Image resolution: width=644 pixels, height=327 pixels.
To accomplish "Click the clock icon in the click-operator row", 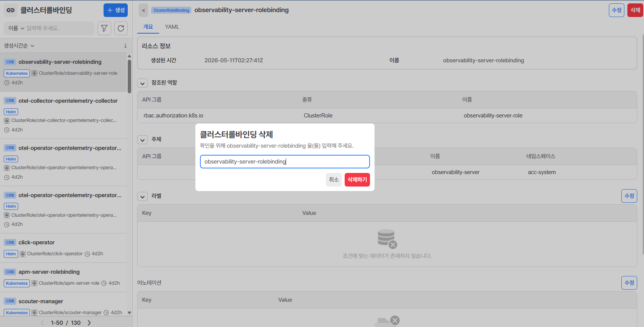I will (x=87, y=254).
